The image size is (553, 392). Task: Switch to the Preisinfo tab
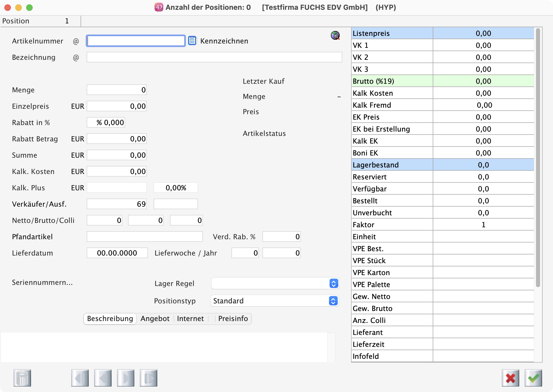click(x=233, y=319)
